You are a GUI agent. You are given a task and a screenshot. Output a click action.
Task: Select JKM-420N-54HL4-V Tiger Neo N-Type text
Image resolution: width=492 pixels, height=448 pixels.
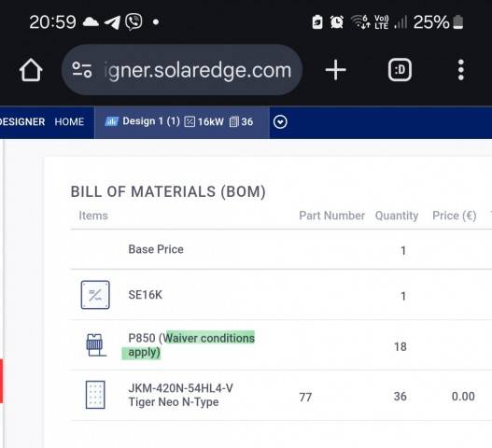point(181,395)
